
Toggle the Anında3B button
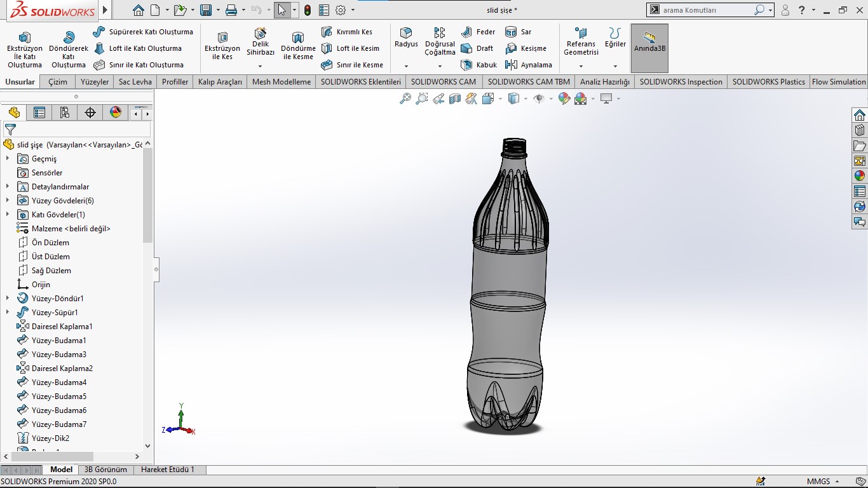pyautogui.click(x=649, y=48)
